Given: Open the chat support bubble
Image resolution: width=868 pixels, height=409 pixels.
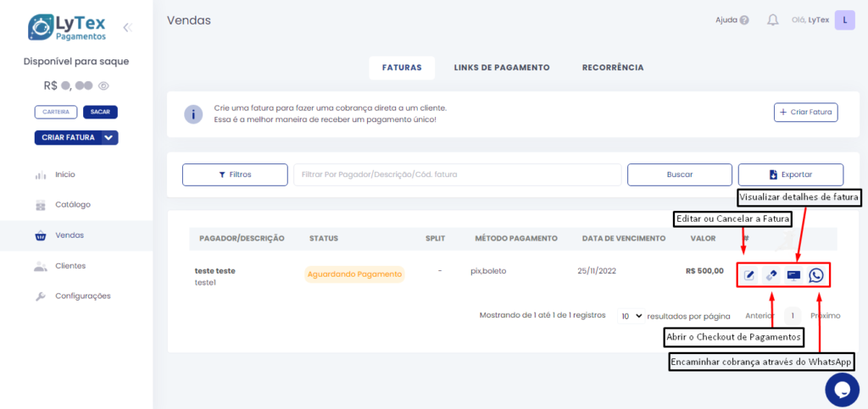Looking at the screenshot, I should pyautogui.click(x=842, y=390).
